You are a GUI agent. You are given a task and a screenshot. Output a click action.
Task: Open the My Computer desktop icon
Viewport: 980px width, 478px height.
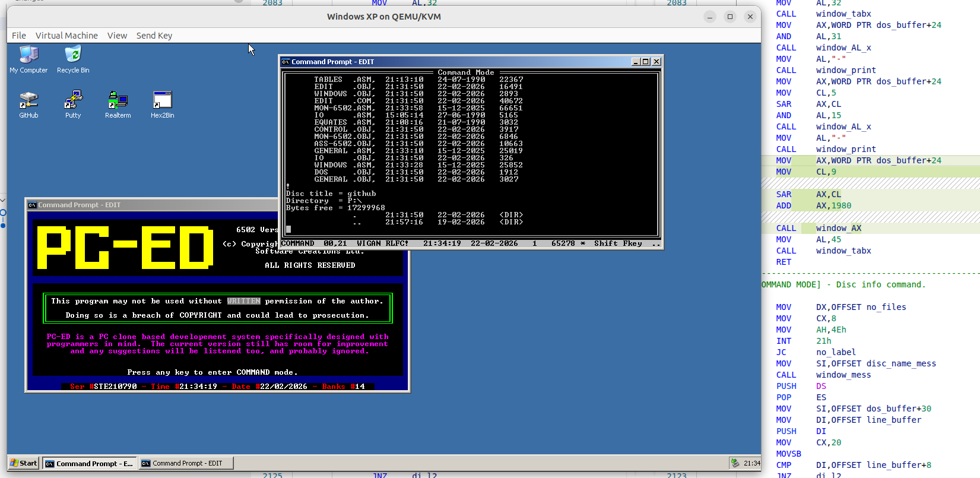click(28, 55)
